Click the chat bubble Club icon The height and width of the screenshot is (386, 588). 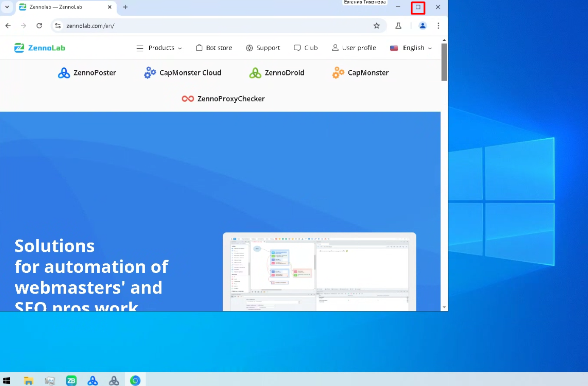297,48
